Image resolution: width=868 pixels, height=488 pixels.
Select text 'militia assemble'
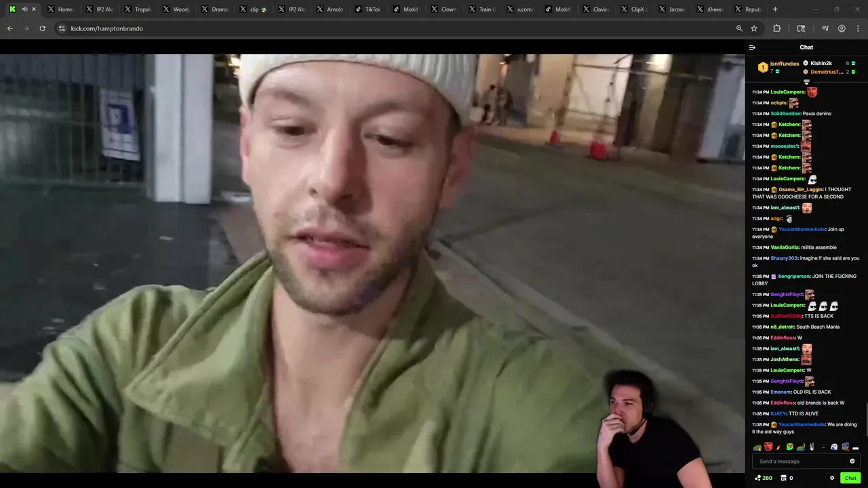[818, 247]
